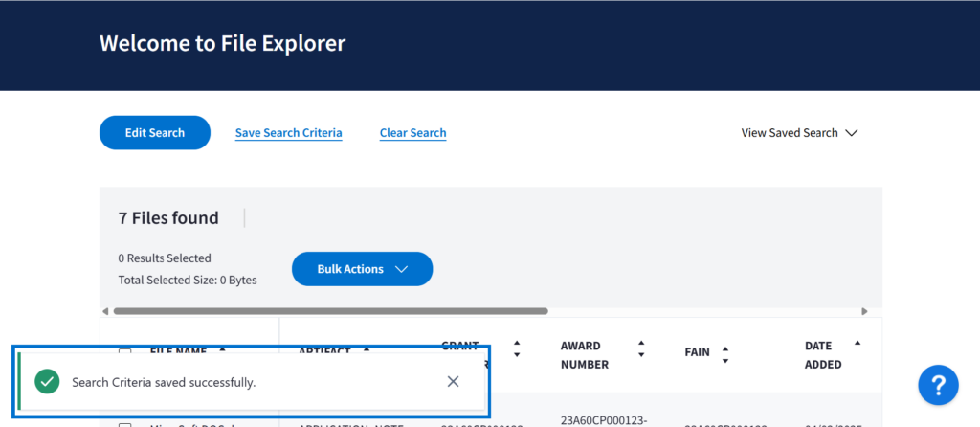Sort by Grant Number column arrows
This screenshot has height=427, width=980.
[x=517, y=348]
